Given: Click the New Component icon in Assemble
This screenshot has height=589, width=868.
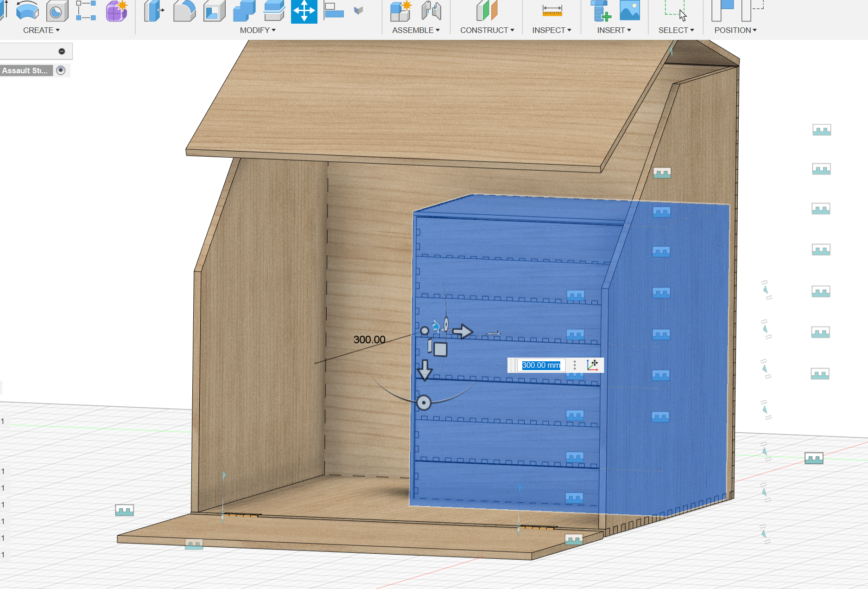Looking at the screenshot, I should tap(401, 11).
